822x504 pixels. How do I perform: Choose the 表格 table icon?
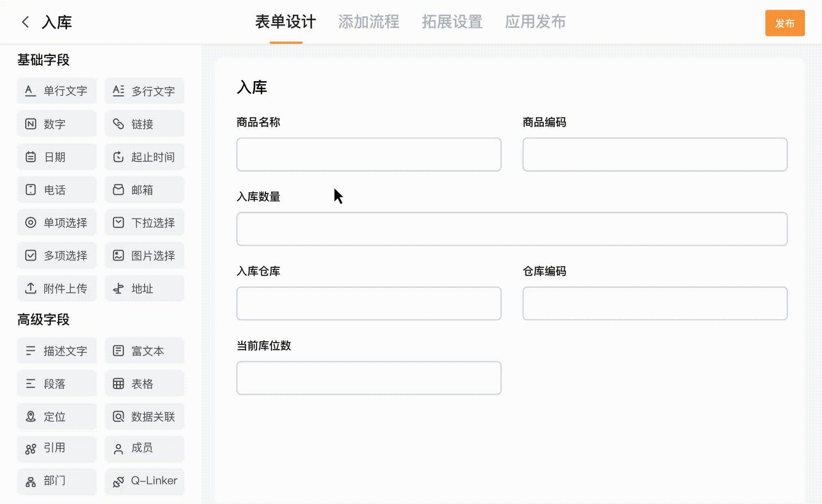tap(118, 383)
